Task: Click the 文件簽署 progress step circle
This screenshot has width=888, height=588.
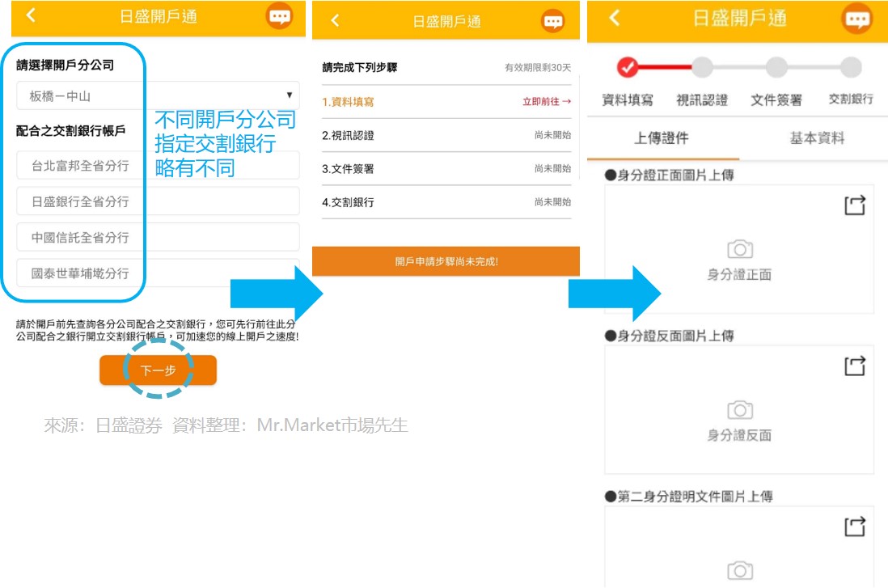Action: pos(776,67)
